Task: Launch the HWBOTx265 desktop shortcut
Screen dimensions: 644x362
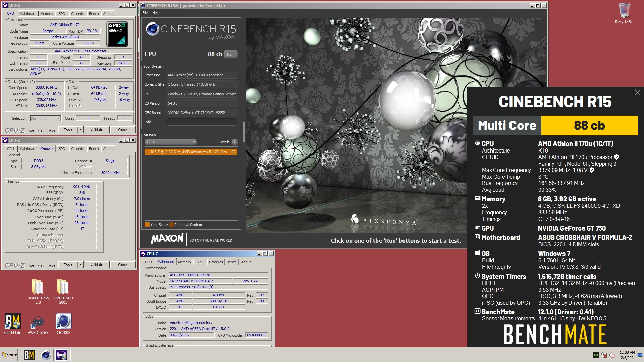Action: tap(38, 324)
